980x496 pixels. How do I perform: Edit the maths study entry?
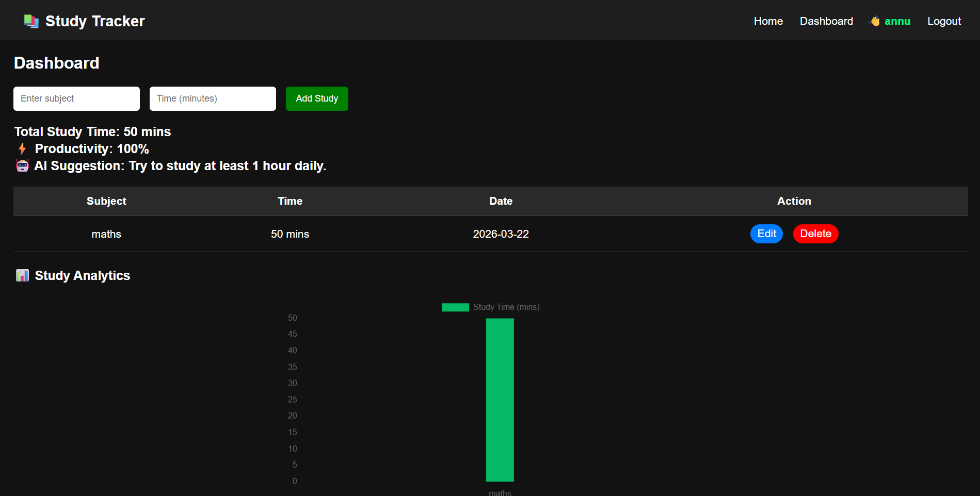[x=766, y=234]
